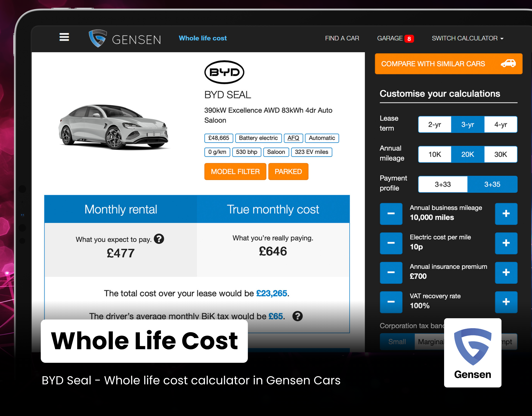532x416 pixels.
Task: Increase electric cost per mile
Action: coord(506,243)
